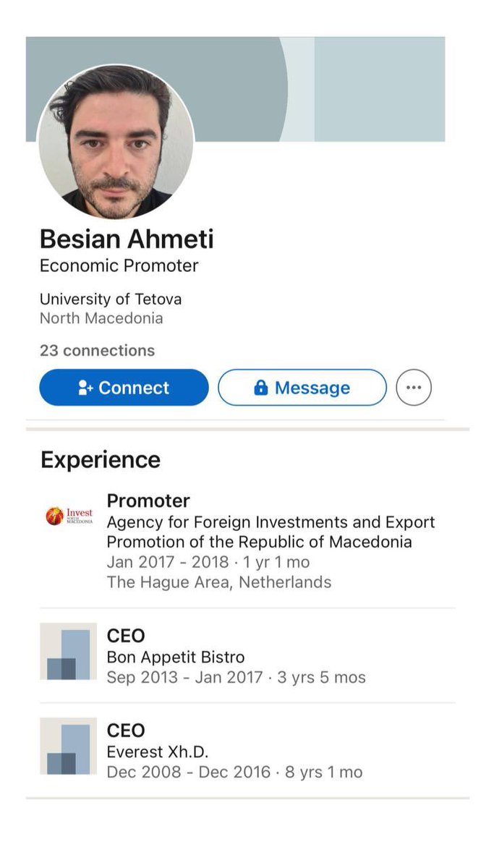
Task: Click the Economic Promoter headline
Action: (x=119, y=265)
